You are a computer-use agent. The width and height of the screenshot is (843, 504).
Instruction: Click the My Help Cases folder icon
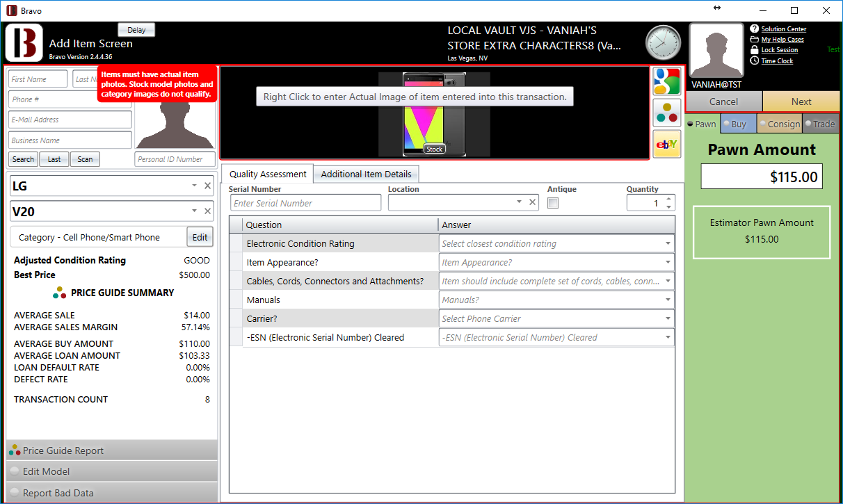tap(755, 40)
